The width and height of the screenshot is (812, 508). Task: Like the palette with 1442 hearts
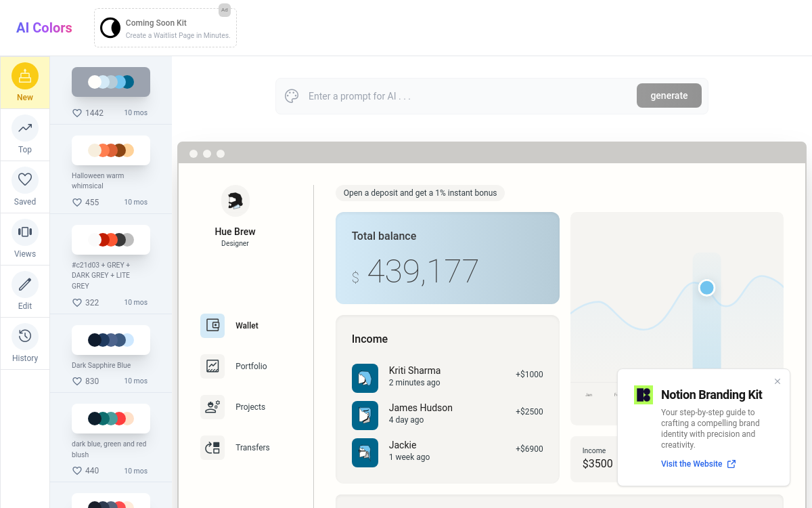point(77,113)
